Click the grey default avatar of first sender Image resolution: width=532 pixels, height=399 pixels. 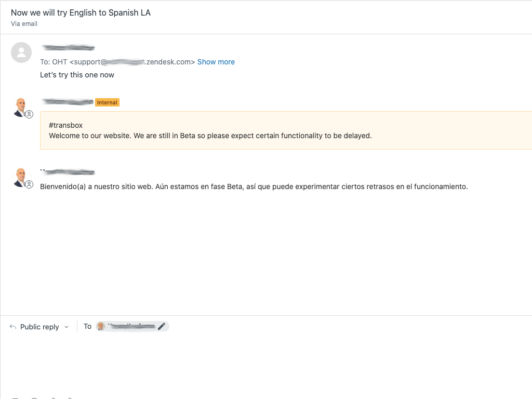(21, 52)
